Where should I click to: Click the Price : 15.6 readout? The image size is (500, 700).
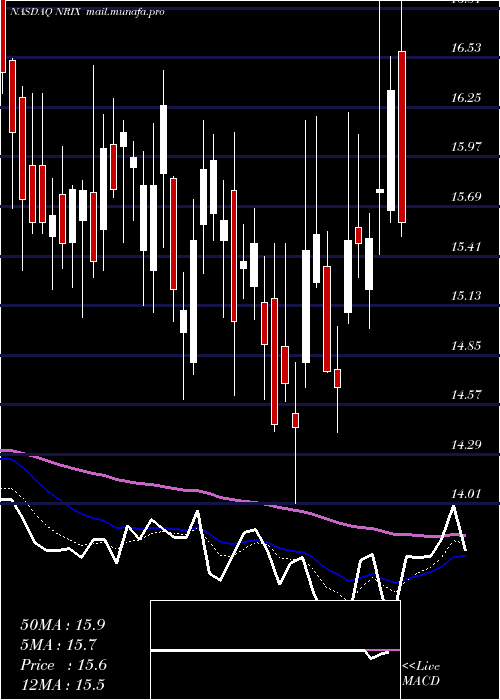[63, 665]
